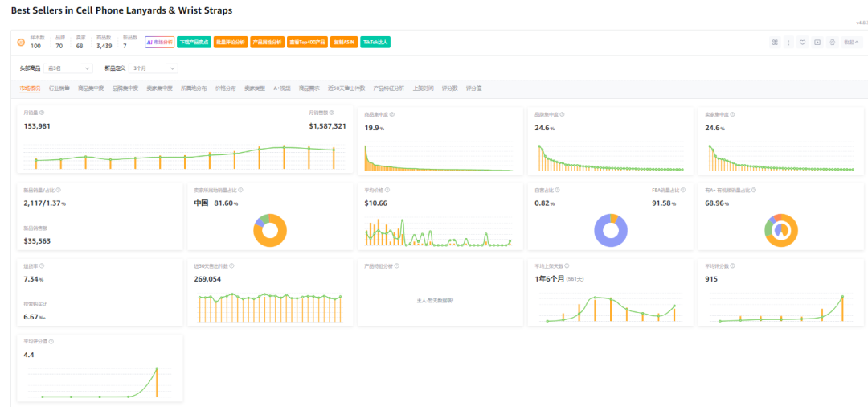
Task: Switch to the 上架时间 tab
Action: (423, 88)
